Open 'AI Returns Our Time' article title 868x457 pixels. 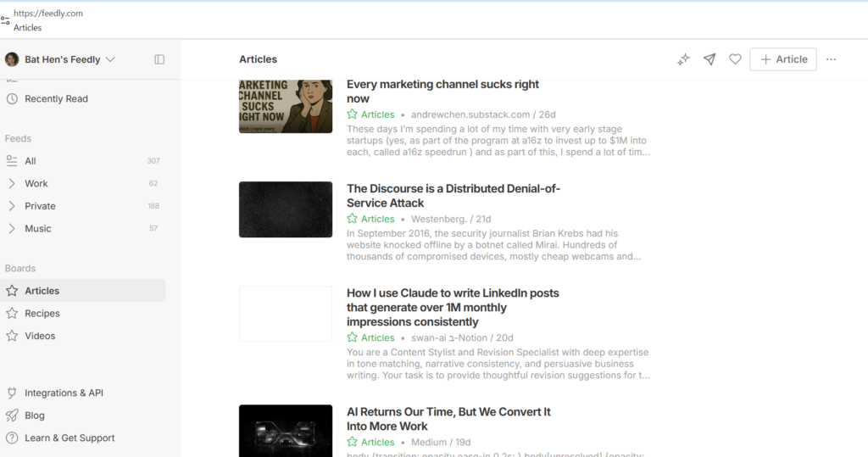(448, 419)
